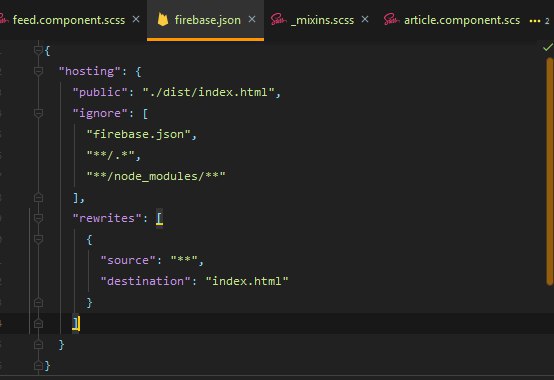
Task: Collapse the rewrite rule object fold marker
Action: [x=39, y=239]
